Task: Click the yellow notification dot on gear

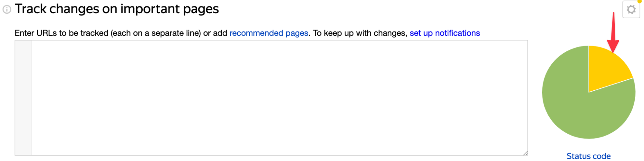Action: (x=639, y=1)
